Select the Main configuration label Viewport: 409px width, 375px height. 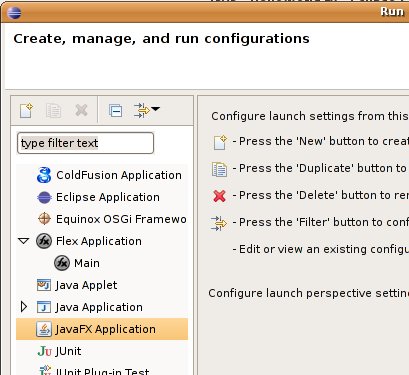[87, 263]
